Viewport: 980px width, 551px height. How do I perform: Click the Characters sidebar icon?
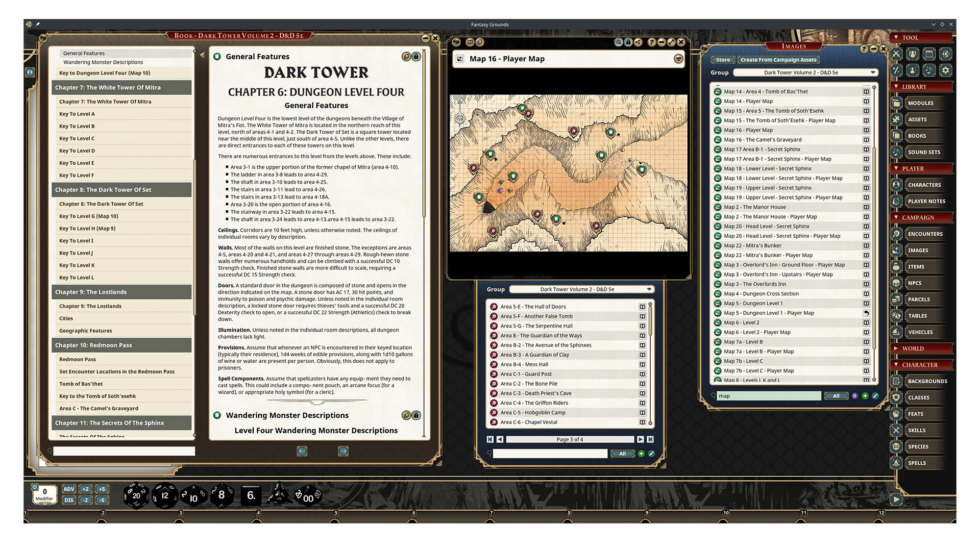tap(896, 185)
